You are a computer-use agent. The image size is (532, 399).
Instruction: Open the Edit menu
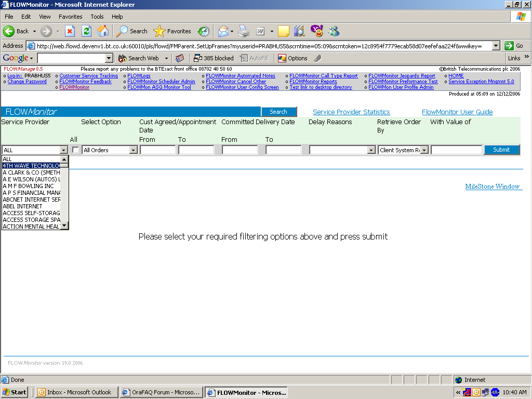click(x=26, y=17)
